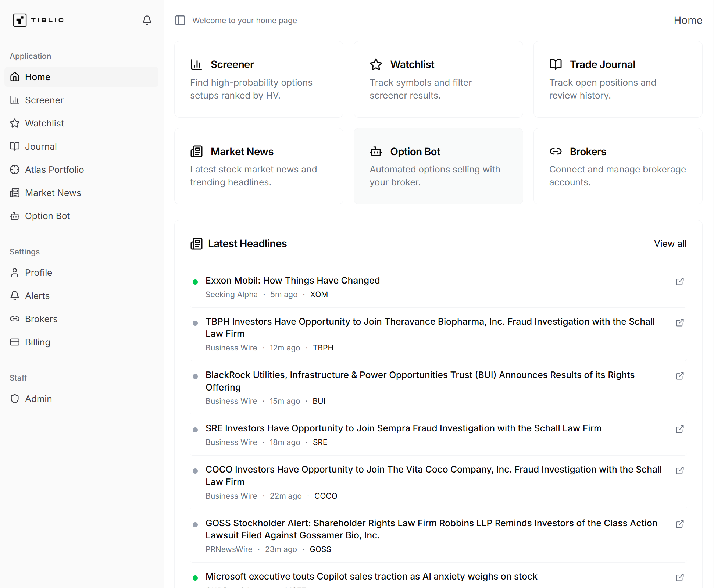
Task: Click View all headlines link
Action: [670, 243]
